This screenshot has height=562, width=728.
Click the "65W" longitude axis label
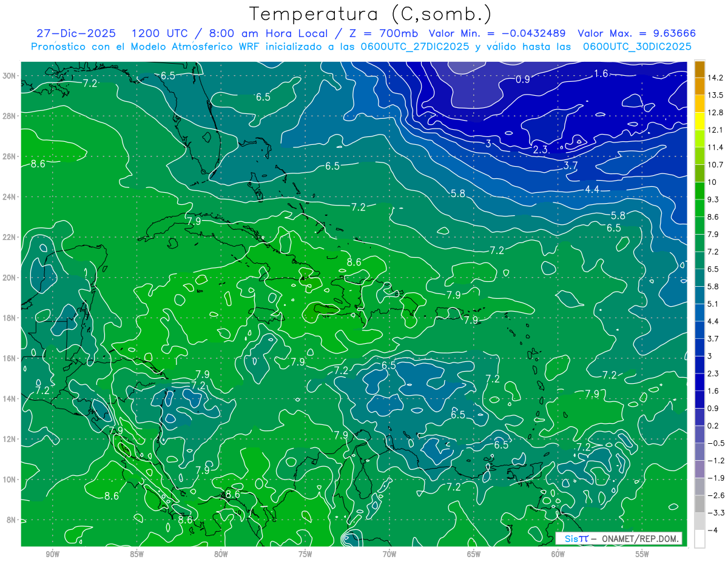click(x=474, y=554)
